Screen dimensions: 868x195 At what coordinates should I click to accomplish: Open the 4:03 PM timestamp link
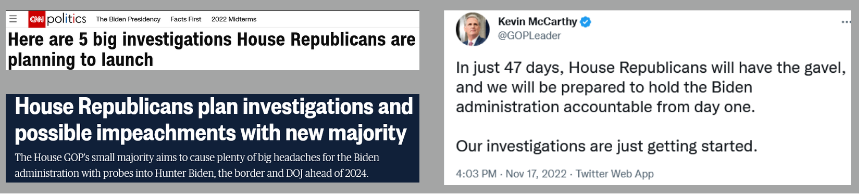pos(476,174)
